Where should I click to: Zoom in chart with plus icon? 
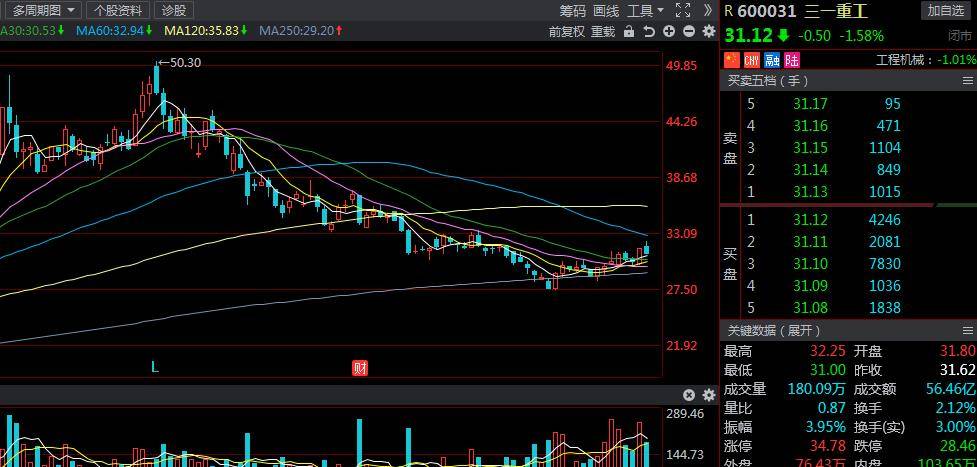click(x=669, y=31)
